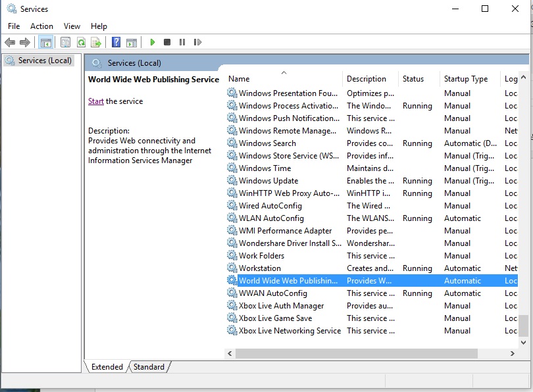Screen dimensions: 533x392
Task: Click the Forward arrow toolbar icon
Action: [x=25, y=43]
